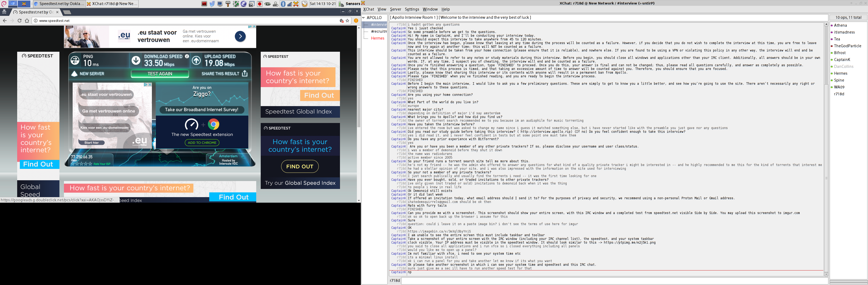
Task: Click the orange browser alert icon
Action: point(356,21)
